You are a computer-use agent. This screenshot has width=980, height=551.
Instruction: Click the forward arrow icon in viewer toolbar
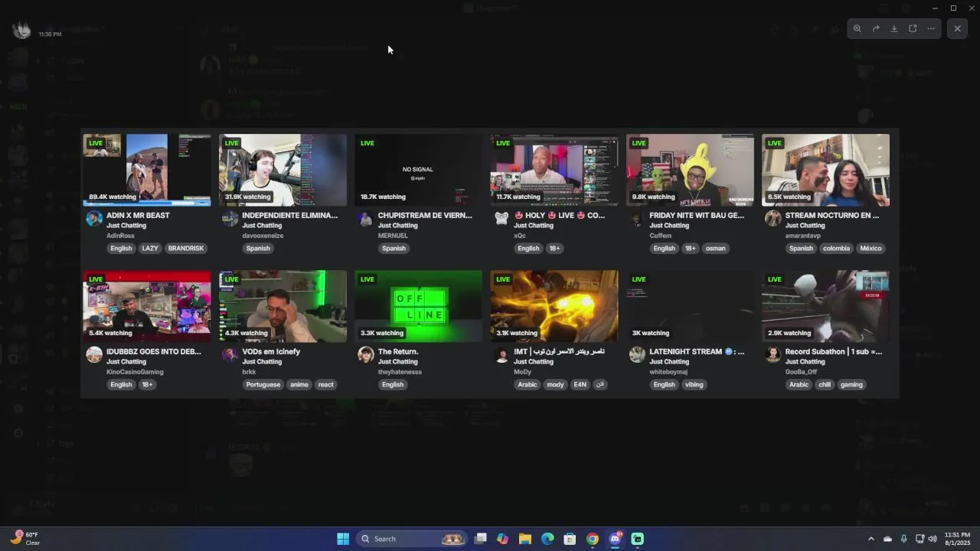(x=876, y=28)
